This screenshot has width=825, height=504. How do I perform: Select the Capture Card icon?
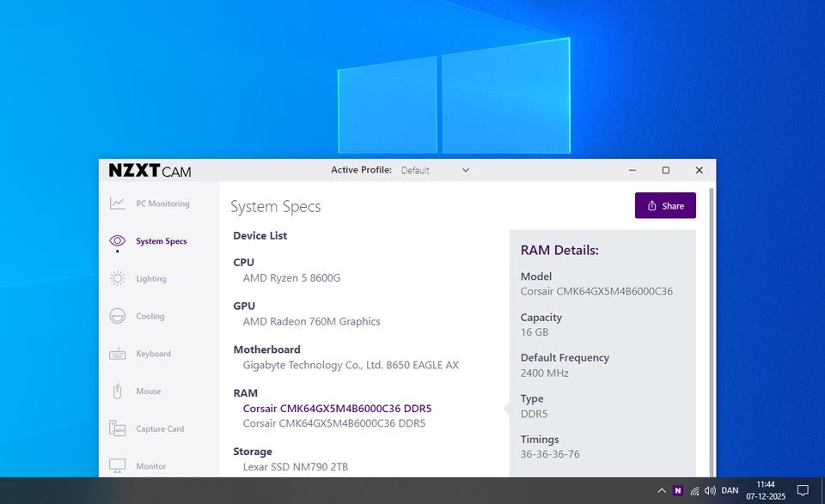click(x=118, y=428)
